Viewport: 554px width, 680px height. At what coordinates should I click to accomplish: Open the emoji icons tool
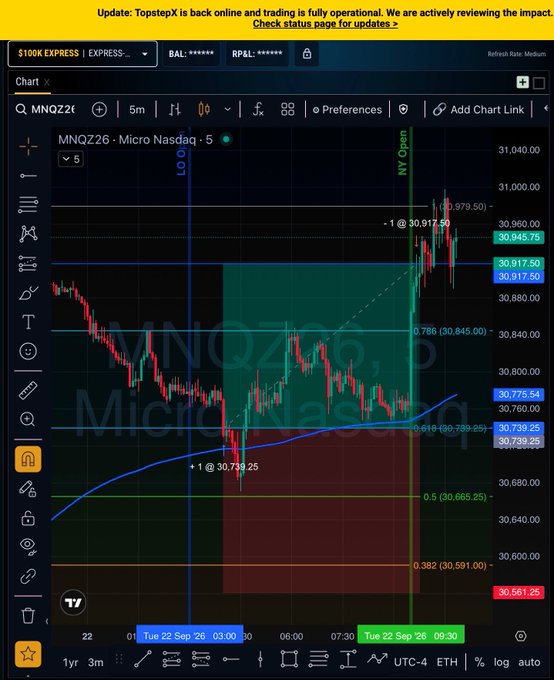pos(28,351)
